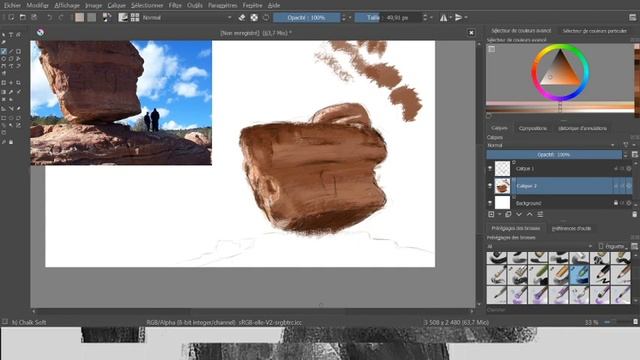
Task: Unlock the Background layer
Action: [x=616, y=203]
